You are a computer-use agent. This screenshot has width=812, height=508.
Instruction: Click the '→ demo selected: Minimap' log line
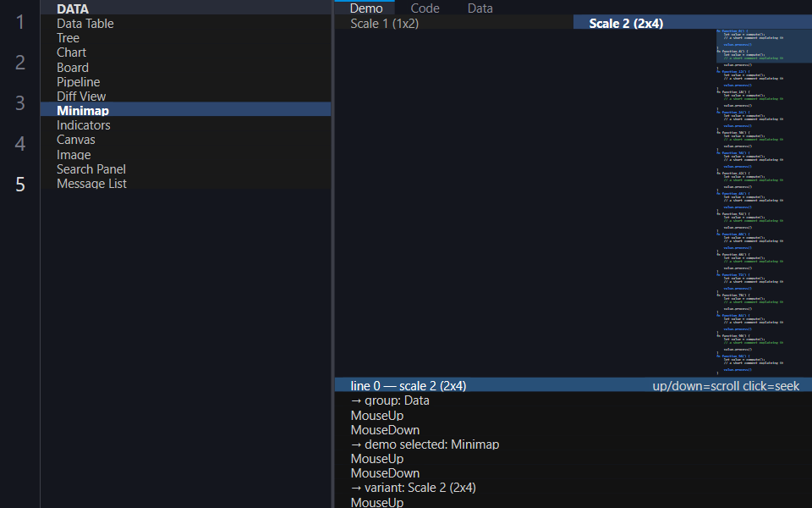click(x=425, y=444)
